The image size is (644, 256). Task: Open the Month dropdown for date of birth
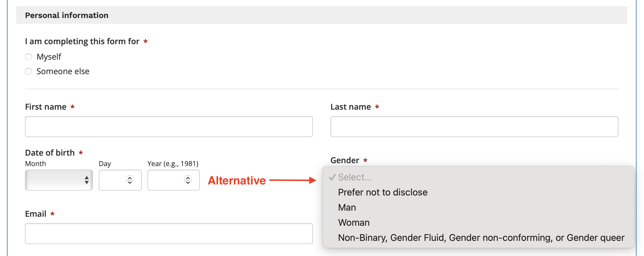(x=55, y=180)
